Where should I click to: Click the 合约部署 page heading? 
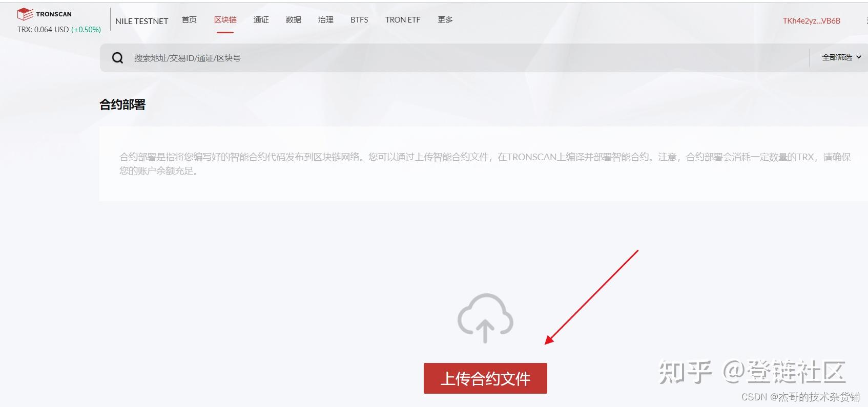click(122, 105)
